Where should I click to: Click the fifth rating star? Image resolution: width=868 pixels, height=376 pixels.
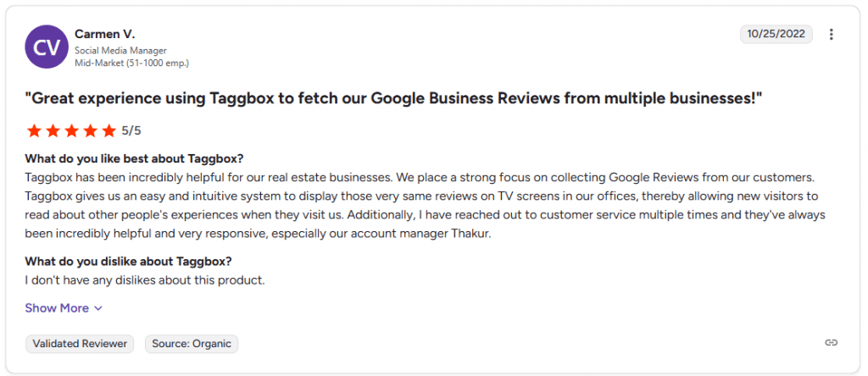point(108,130)
